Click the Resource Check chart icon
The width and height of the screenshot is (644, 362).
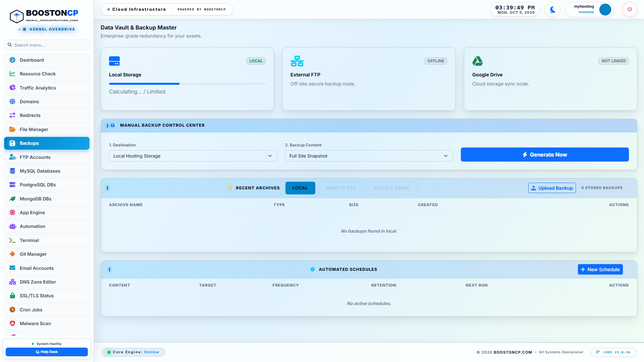click(12, 74)
